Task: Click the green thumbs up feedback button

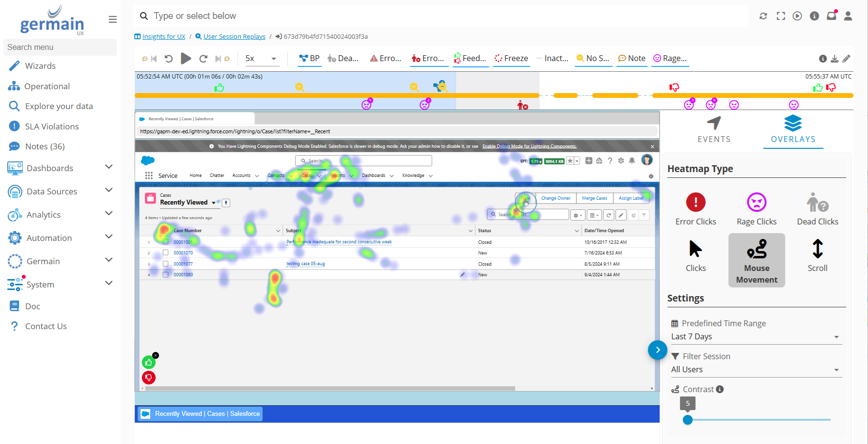Action: (149, 362)
